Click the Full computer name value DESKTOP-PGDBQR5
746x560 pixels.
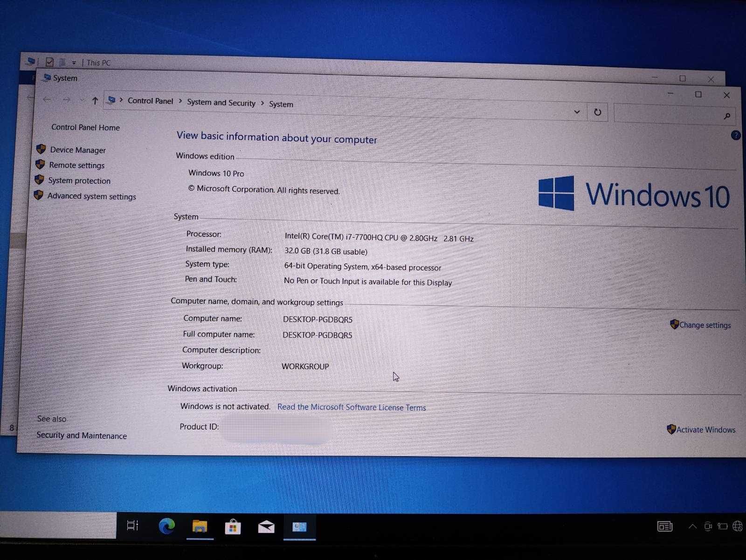317,335
